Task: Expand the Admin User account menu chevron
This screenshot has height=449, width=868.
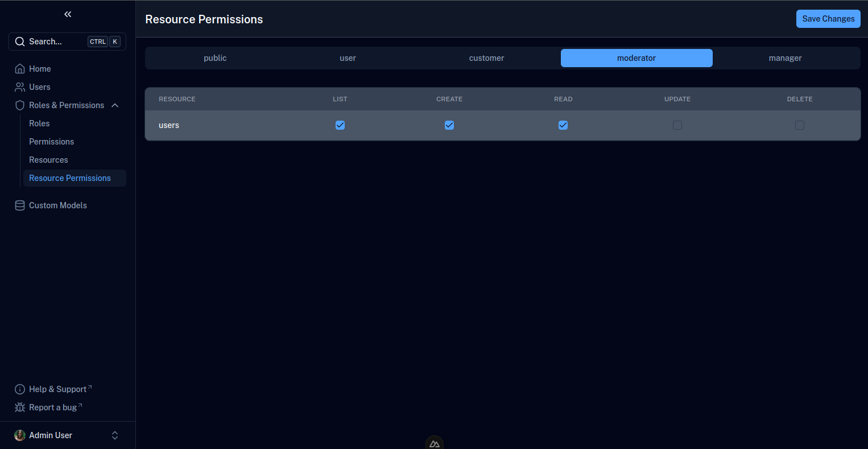Action: pos(115,435)
